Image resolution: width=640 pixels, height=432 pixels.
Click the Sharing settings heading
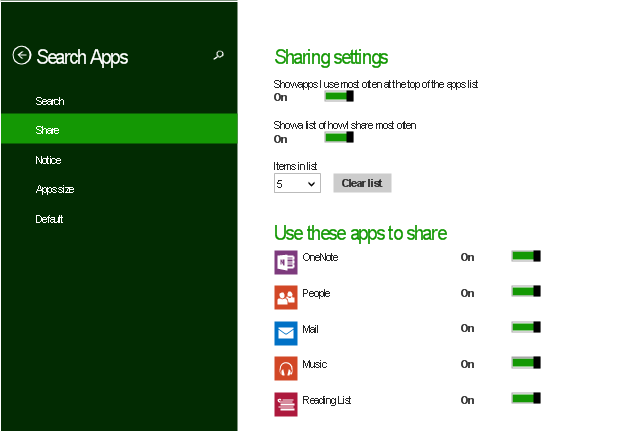[x=331, y=58]
